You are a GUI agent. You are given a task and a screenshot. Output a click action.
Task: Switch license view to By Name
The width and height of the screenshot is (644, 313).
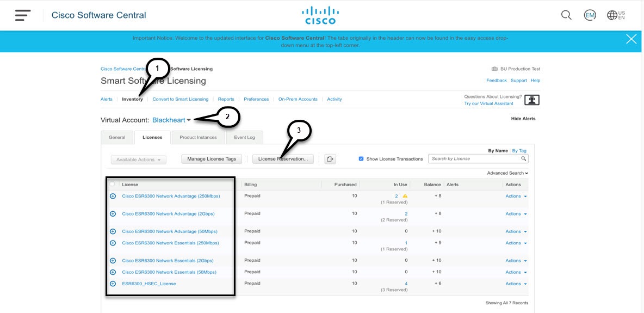point(498,151)
